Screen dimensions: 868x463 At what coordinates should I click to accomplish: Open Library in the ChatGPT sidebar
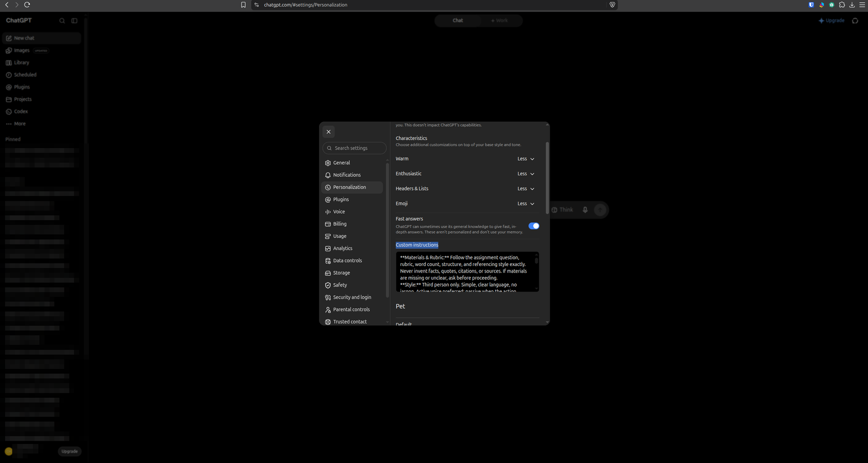[x=42, y=62]
